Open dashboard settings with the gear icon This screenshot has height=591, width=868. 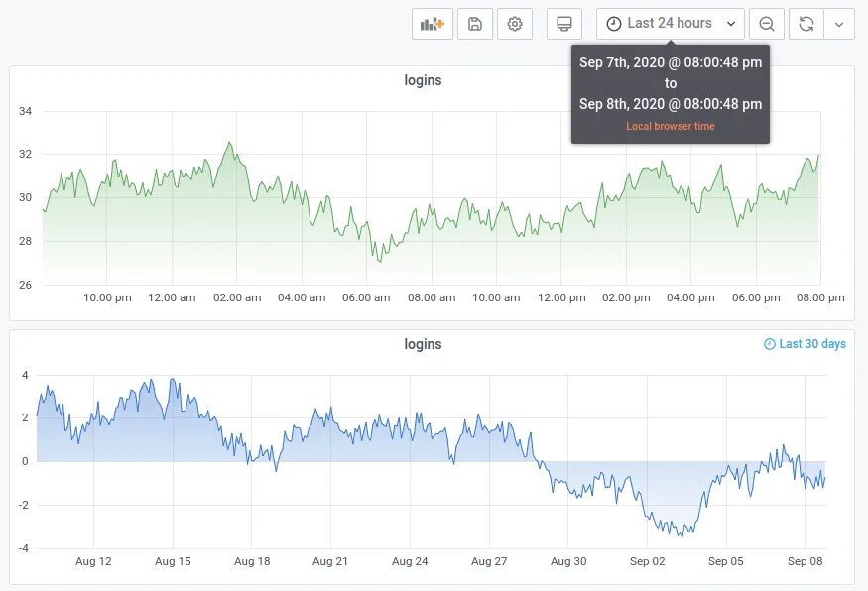click(514, 23)
